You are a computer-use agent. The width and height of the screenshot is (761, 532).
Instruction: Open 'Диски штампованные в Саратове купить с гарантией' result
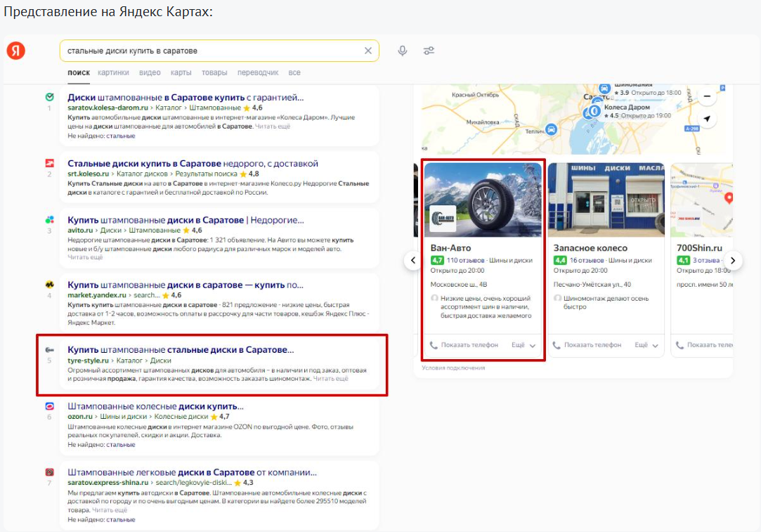pyautogui.click(x=186, y=97)
